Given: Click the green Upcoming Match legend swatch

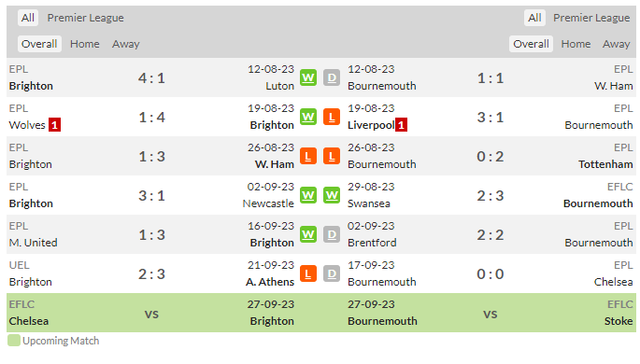Looking at the screenshot, I should [x=14, y=341].
